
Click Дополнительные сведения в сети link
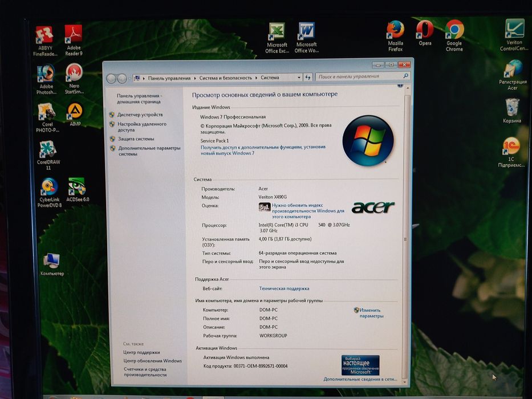[x=360, y=379]
